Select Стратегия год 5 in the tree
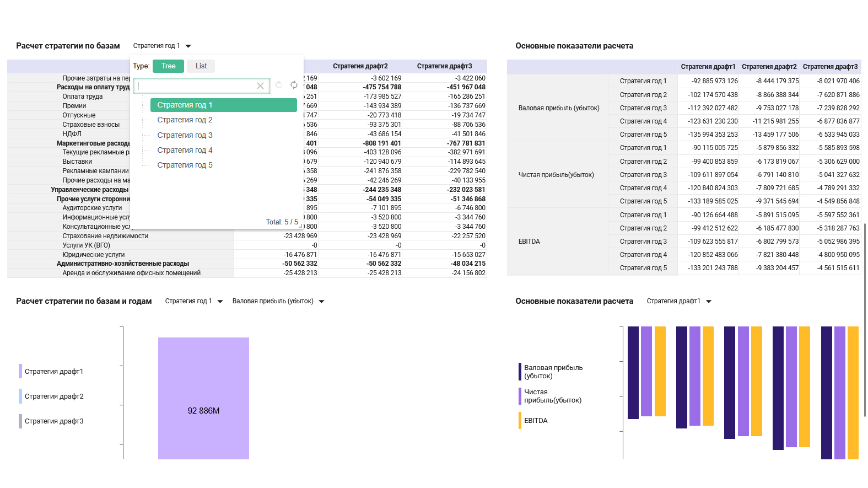Image resolution: width=868 pixels, height=488 pixels. [x=185, y=165]
